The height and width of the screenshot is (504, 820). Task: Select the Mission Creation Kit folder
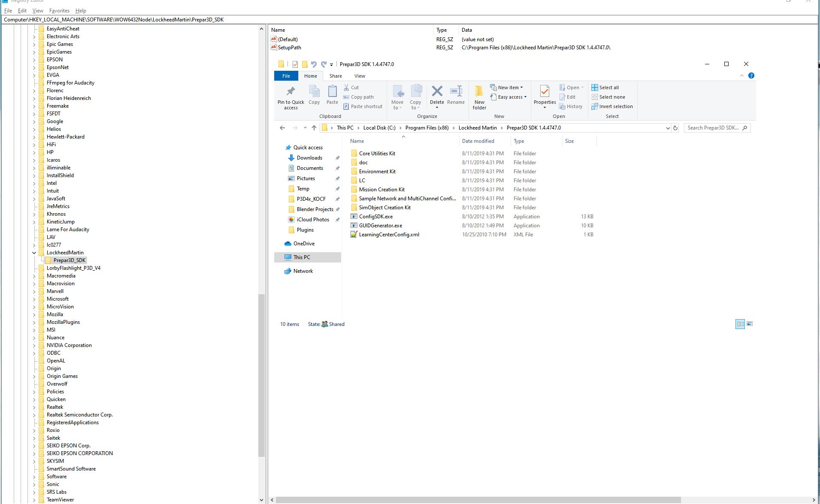pyautogui.click(x=382, y=190)
